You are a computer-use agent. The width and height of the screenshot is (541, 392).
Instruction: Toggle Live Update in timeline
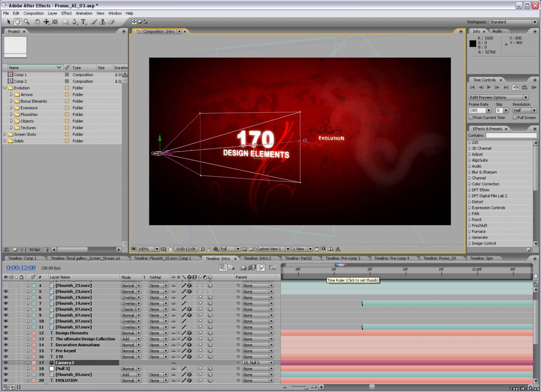[223, 268]
